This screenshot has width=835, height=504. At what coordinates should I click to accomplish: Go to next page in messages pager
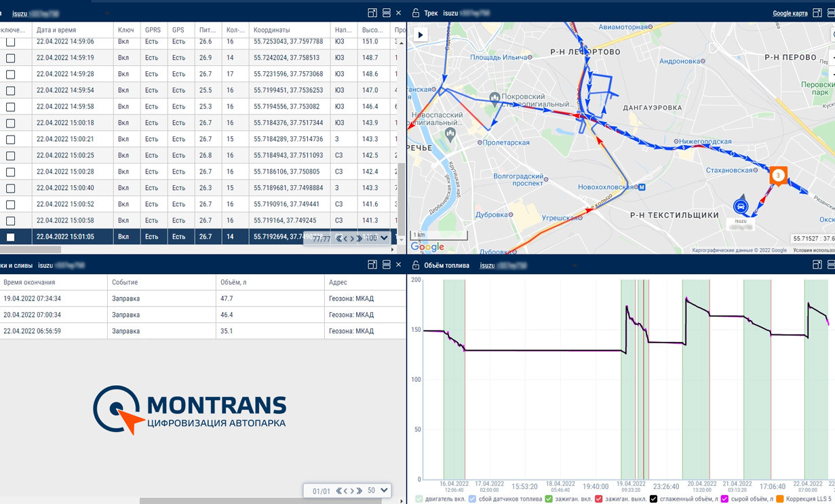coord(352,238)
